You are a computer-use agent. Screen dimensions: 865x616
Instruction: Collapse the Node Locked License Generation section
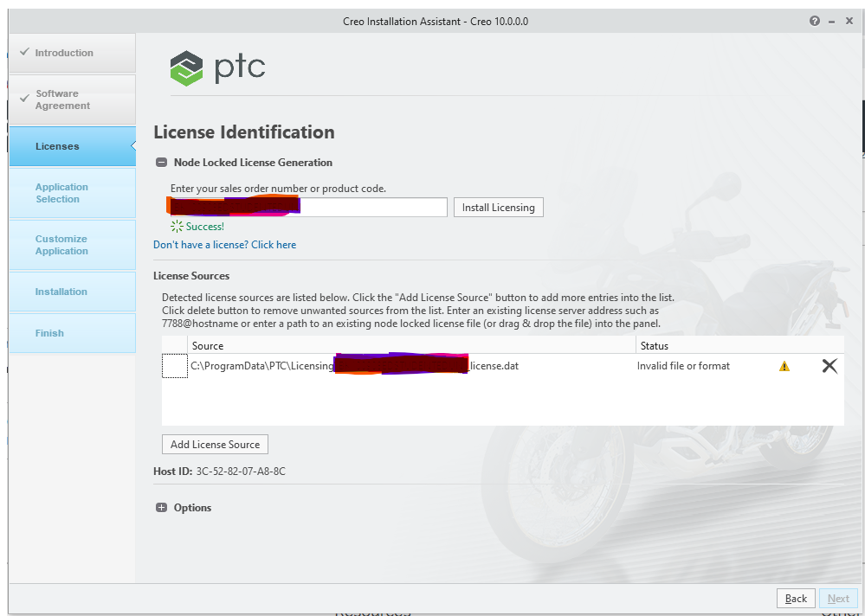(x=161, y=162)
